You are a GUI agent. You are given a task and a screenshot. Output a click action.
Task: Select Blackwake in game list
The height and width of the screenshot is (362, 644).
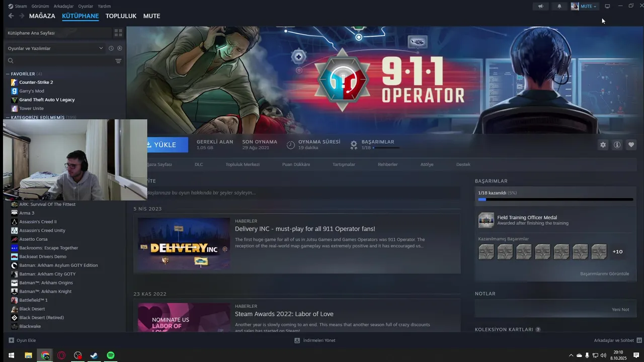click(30, 326)
